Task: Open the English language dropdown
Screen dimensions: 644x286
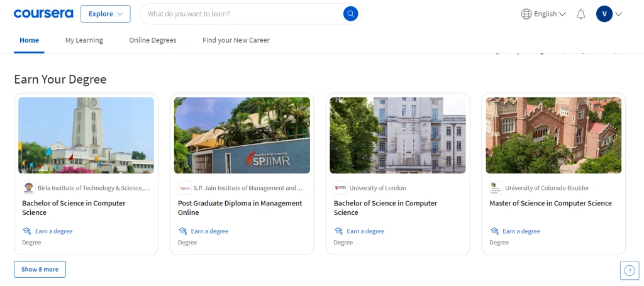Action: click(x=550, y=14)
